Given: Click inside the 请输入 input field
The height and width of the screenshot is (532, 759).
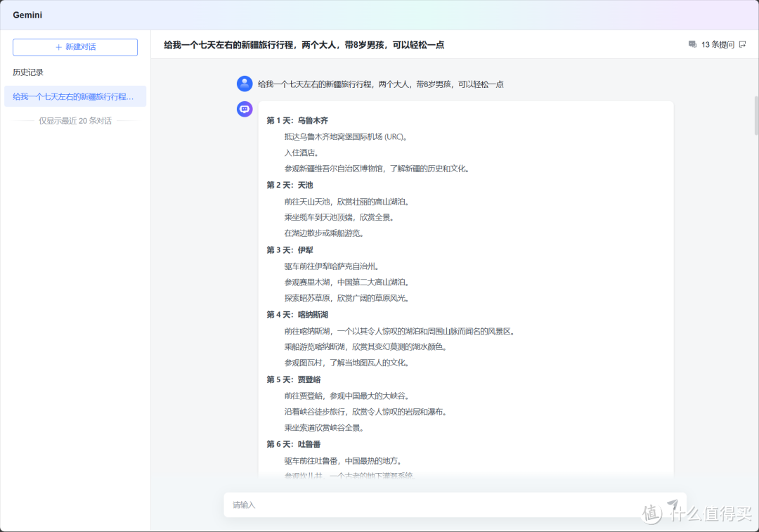Looking at the screenshot, I should tap(422, 505).
